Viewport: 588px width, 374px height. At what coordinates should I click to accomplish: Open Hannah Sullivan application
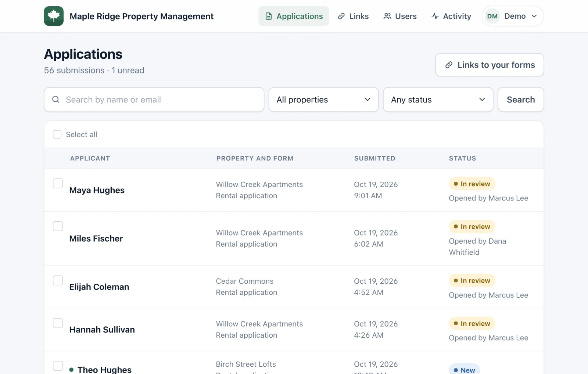[102, 330]
